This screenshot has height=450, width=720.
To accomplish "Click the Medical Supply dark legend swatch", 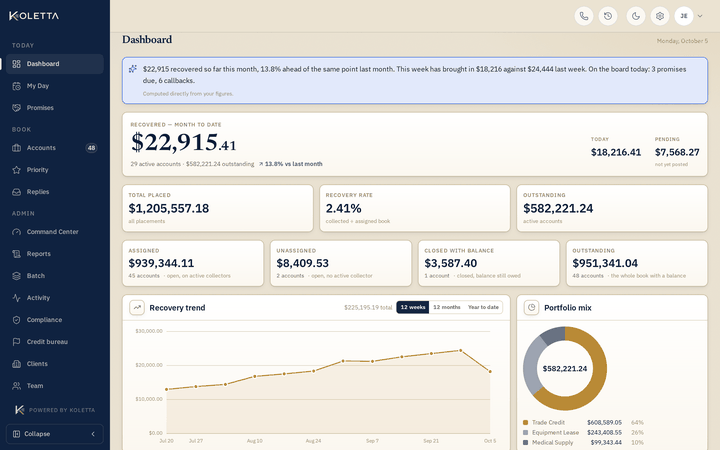I will click(525, 443).
